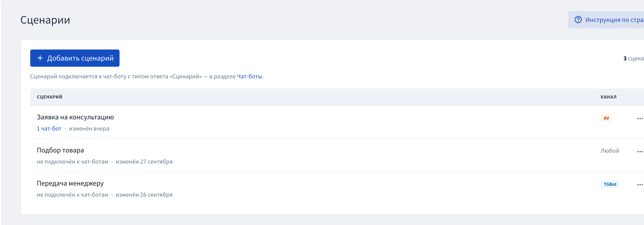
Task: Click the изменён 26 сентября text
Action: tap(144, 195)
